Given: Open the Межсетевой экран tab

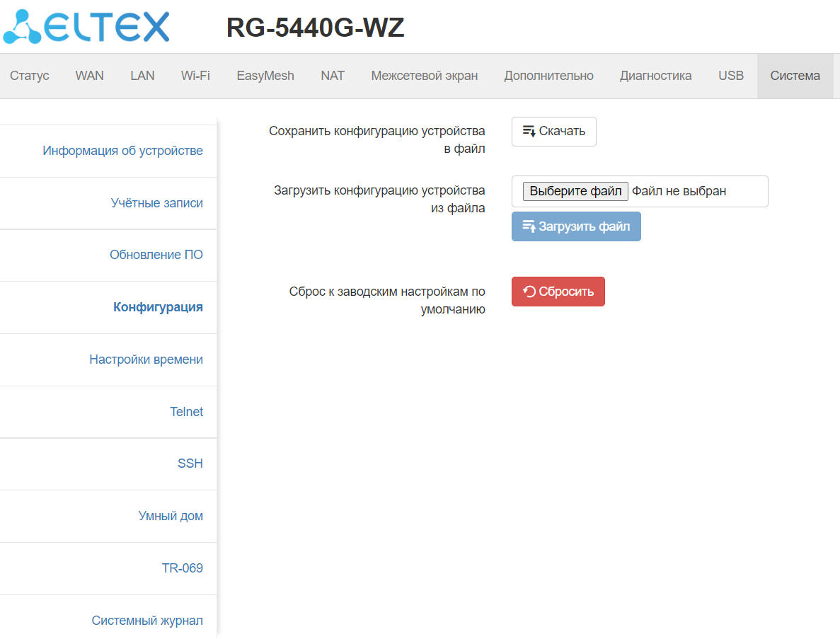Looking at the screenshot, I should 425,76.
